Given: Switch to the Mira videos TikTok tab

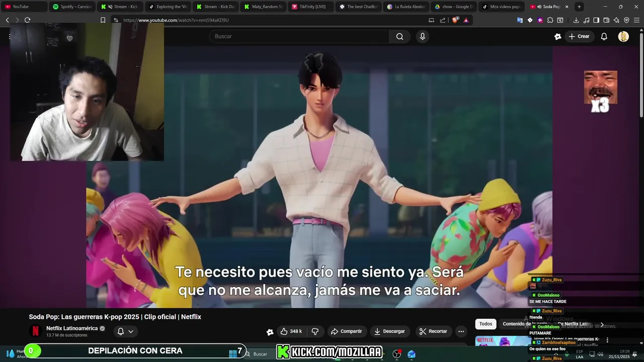Looking at the screenshot, I should click(x=502, y=7).
